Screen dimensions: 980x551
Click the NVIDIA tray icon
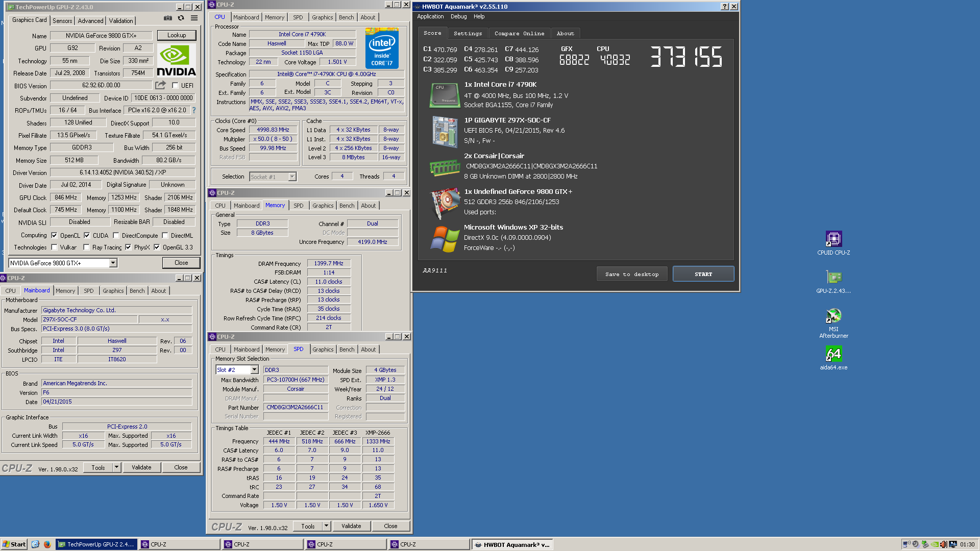934,544
